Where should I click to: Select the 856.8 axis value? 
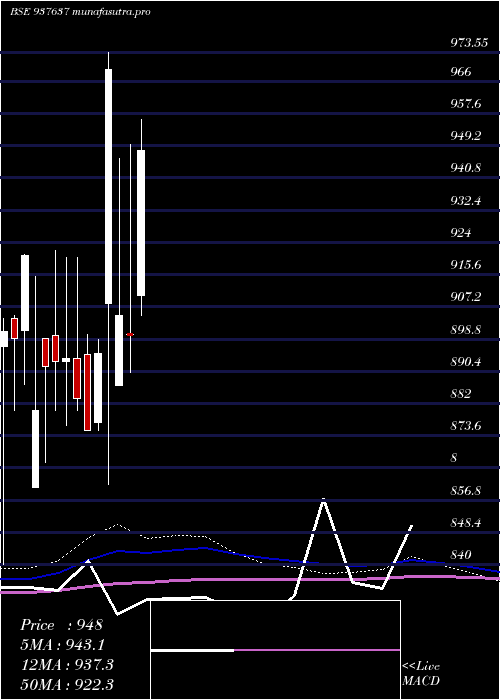click(x=466, y=491)
